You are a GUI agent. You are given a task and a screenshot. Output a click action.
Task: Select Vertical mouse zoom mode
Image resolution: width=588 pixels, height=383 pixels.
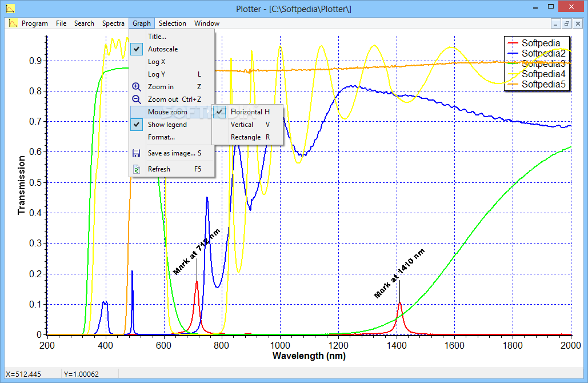click(247, 125)
